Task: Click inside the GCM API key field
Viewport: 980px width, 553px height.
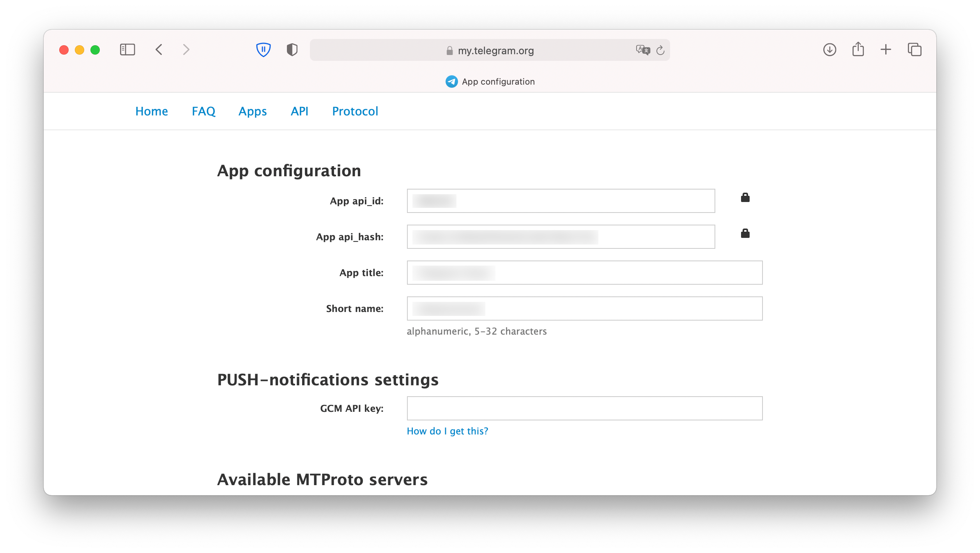Action: pyautogui.click(x=584, y=408)
